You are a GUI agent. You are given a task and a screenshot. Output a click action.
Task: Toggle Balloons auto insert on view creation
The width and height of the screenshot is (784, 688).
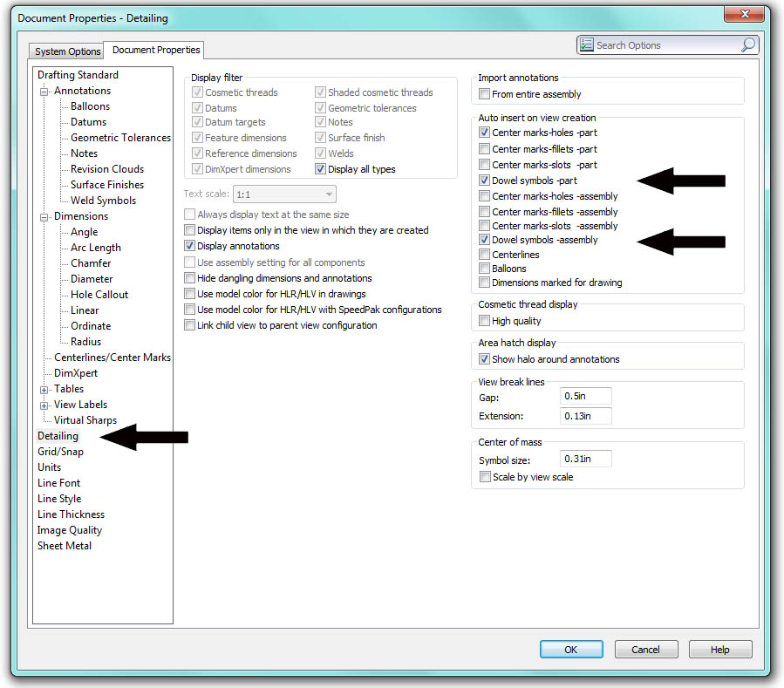[485, 268]
